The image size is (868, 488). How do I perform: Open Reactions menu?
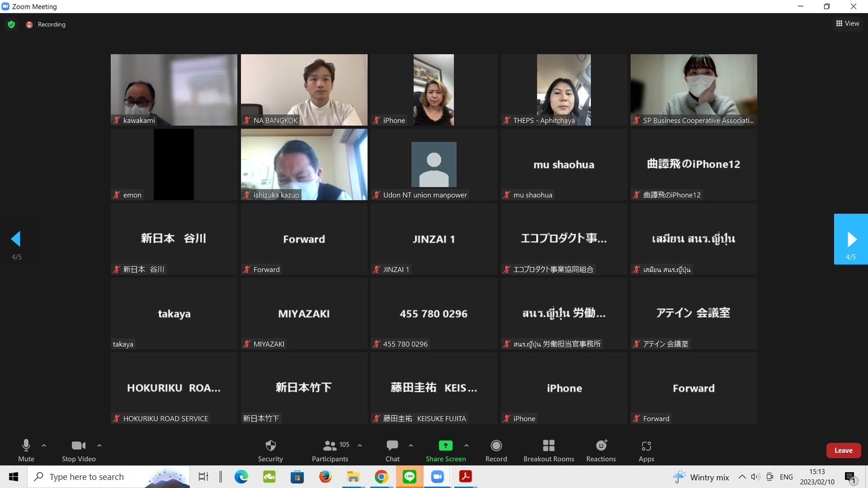(601, 450)
